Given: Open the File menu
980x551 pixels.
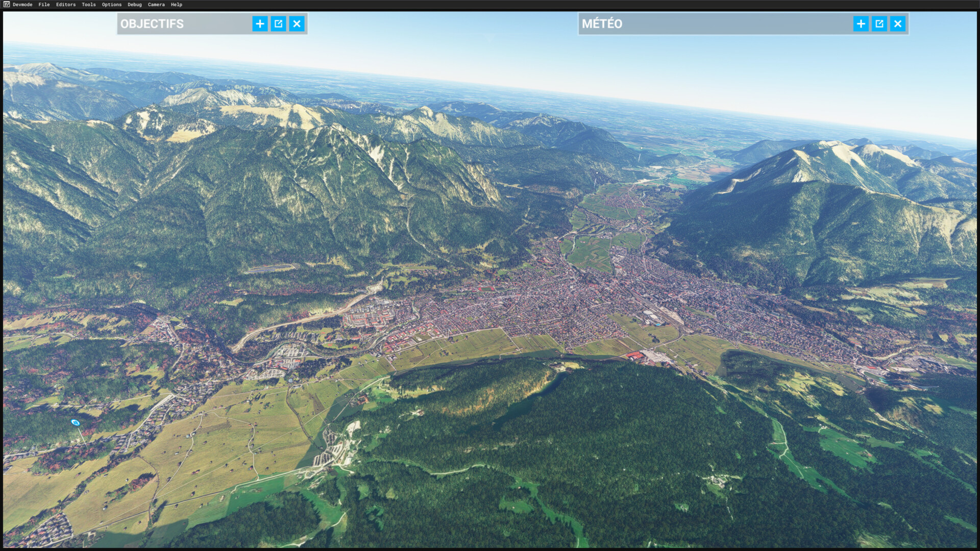Looking at the screenshot, I should pyautogui.click(x=44, y=5).
